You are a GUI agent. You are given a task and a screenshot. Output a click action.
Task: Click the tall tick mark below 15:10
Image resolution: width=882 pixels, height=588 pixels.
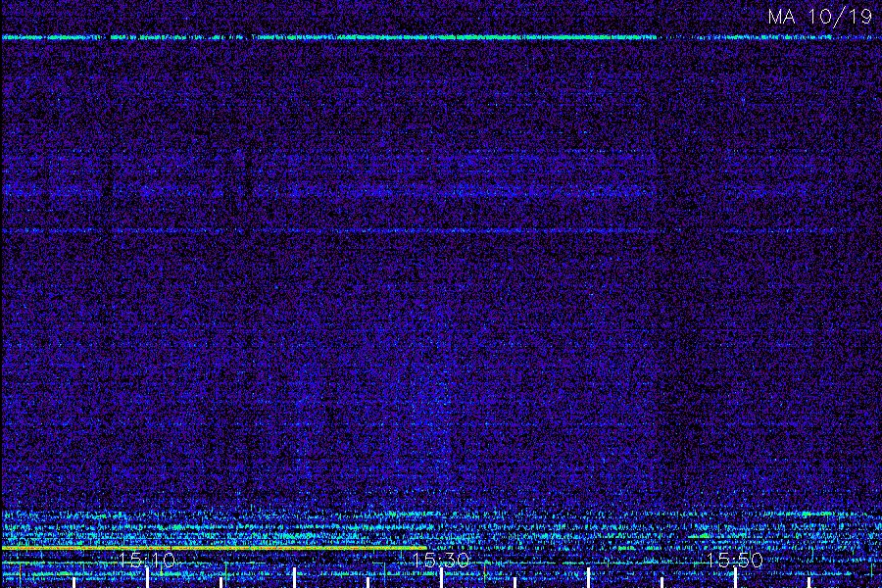[147, 578]
